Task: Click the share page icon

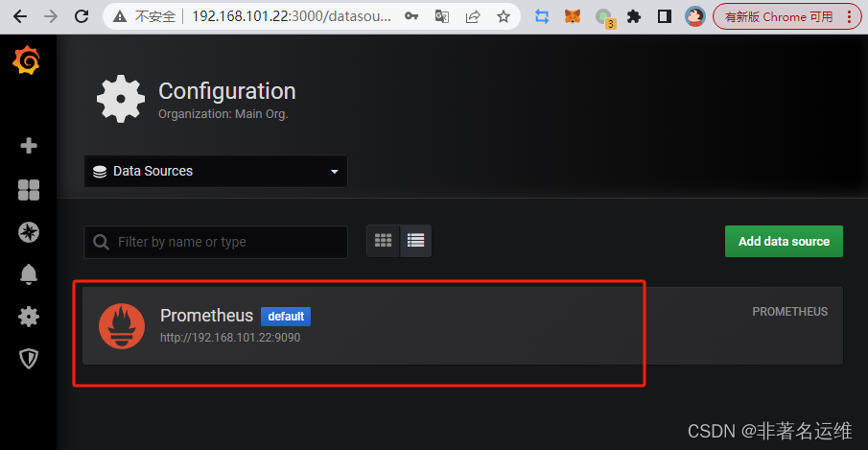Action: (472, 16)
